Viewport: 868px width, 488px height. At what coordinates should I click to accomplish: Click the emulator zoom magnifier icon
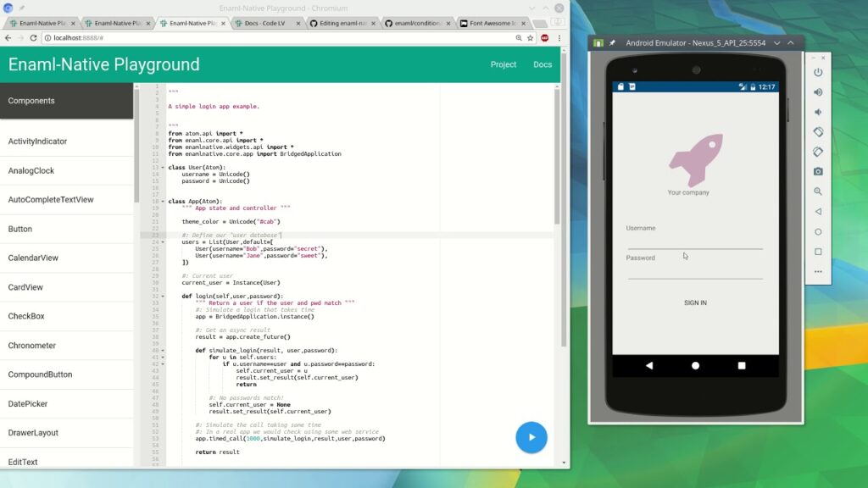click(x=818, y=191)
